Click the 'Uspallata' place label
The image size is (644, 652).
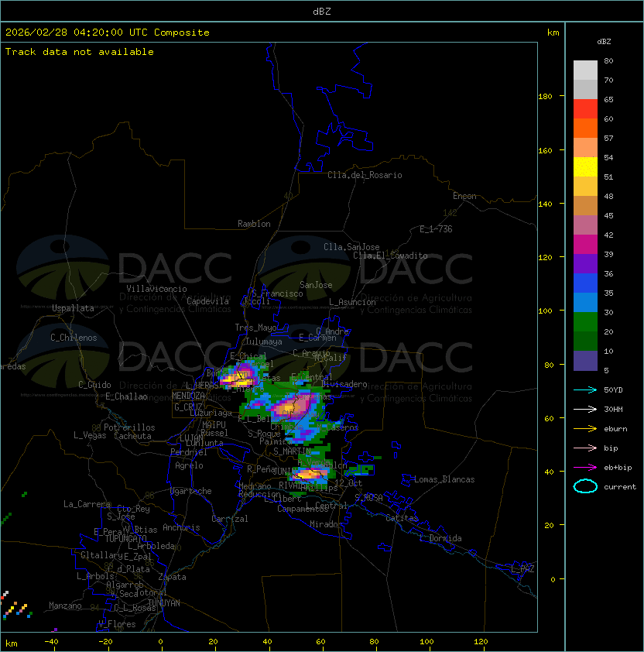[x=73, y=308]
